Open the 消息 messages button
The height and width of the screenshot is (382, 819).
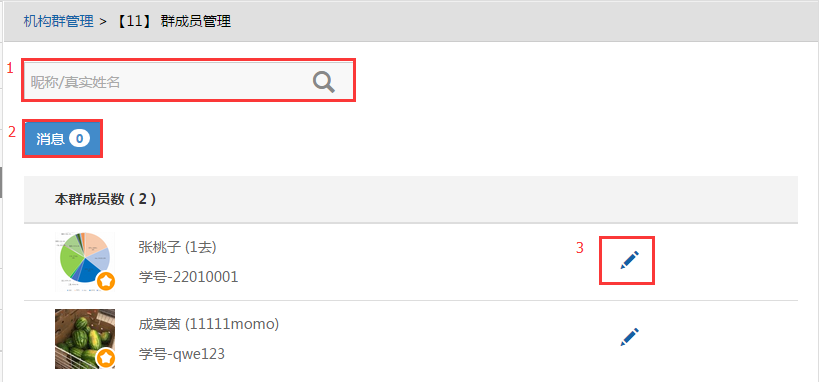63,138
